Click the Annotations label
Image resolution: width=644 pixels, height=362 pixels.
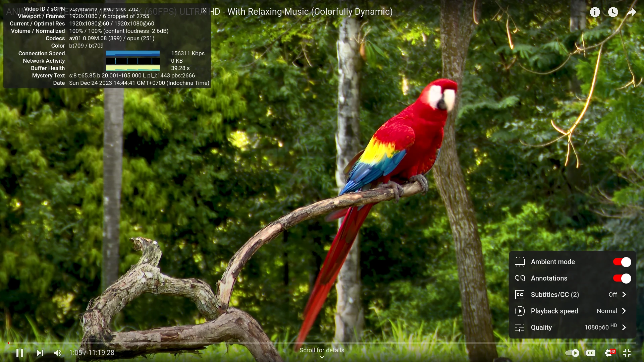click(549, 278)
